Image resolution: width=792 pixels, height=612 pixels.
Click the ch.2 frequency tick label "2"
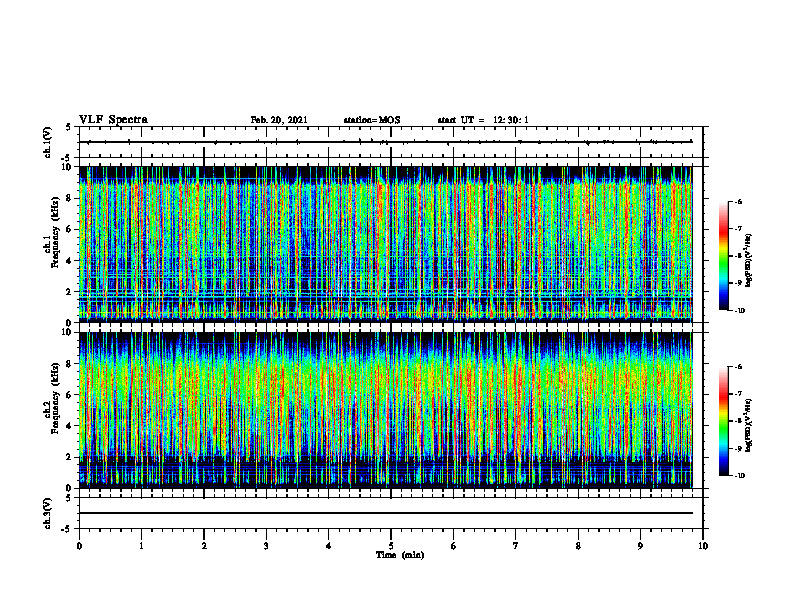(x=69, y=457)
